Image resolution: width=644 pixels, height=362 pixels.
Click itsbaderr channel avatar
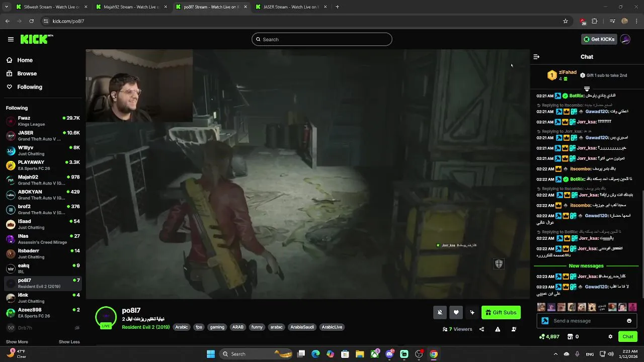(x=11, y=254)
